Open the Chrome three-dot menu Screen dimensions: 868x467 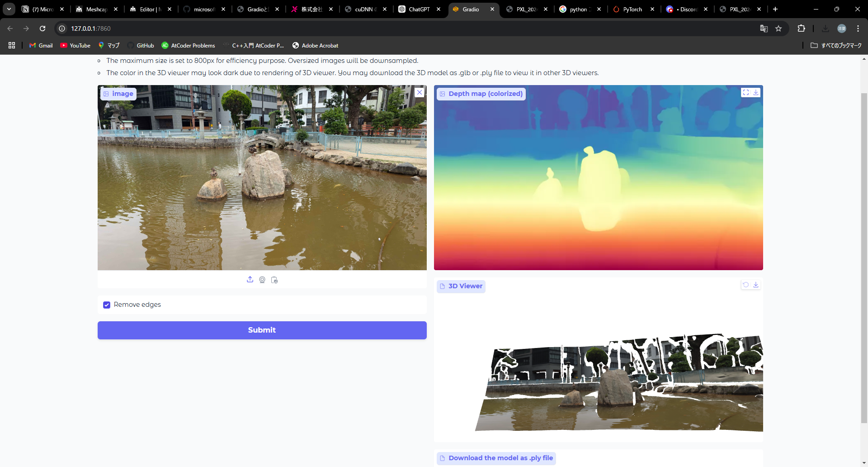pos(858,29)
